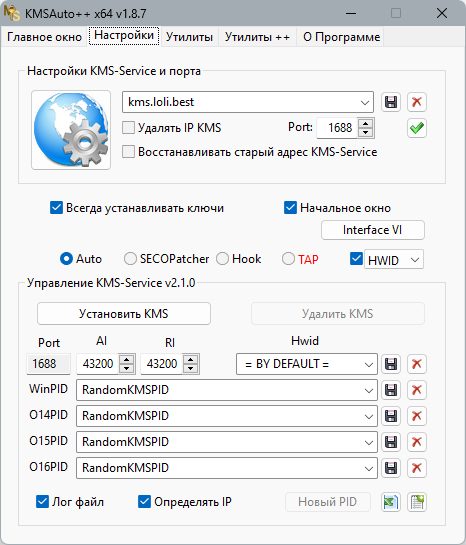
Task: Click the KMS-Service Port 1688 field
Action: pyautogui.click(x=48, y=364)
